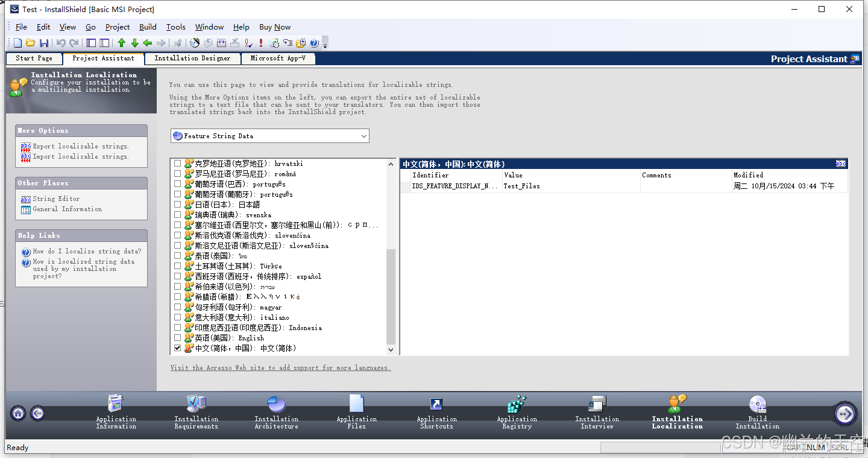Click the Undo arrow in the toolbar
Screen dimensions: 868x458
tap(61, 43)
